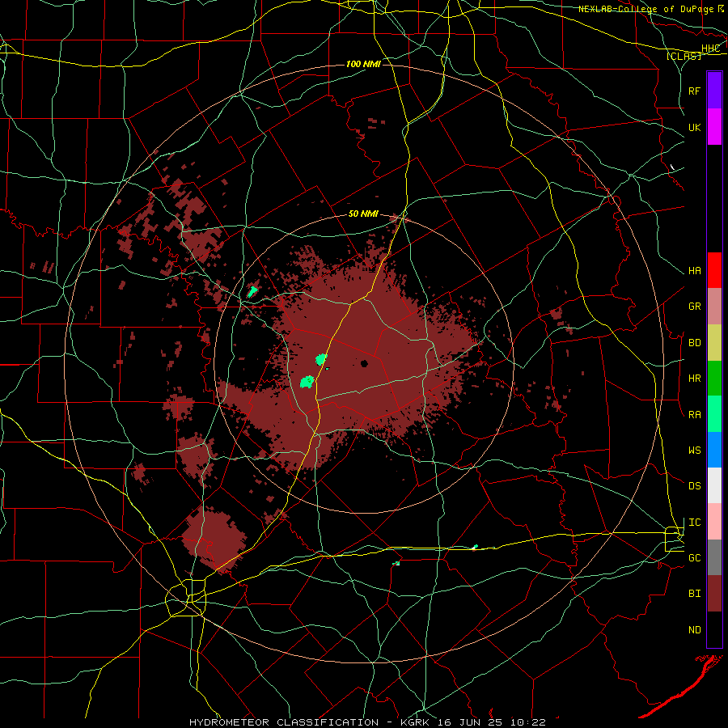The image size is (728, 728).
Task: Click the RA legend label
Action: point(694,415)
